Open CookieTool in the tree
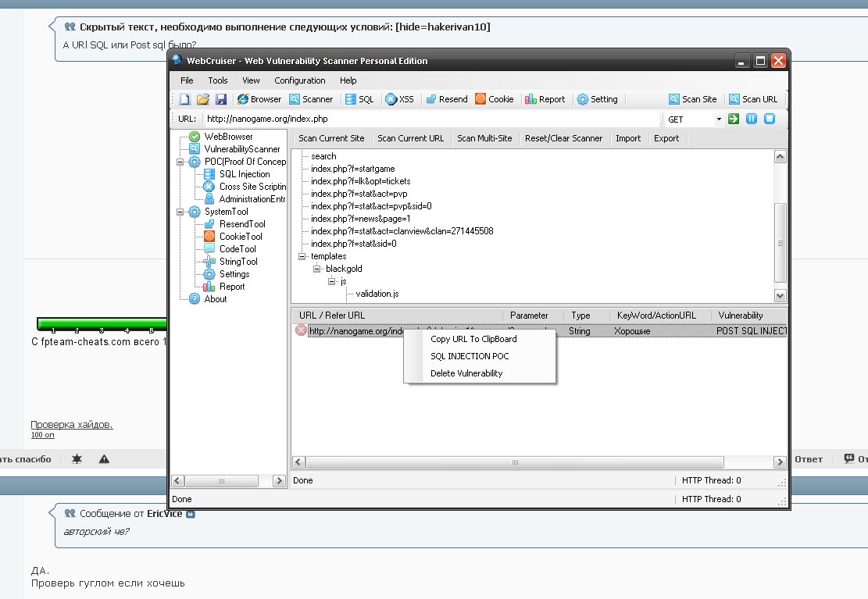The width and height of the screenshot is (868, 599). [241, 237]
